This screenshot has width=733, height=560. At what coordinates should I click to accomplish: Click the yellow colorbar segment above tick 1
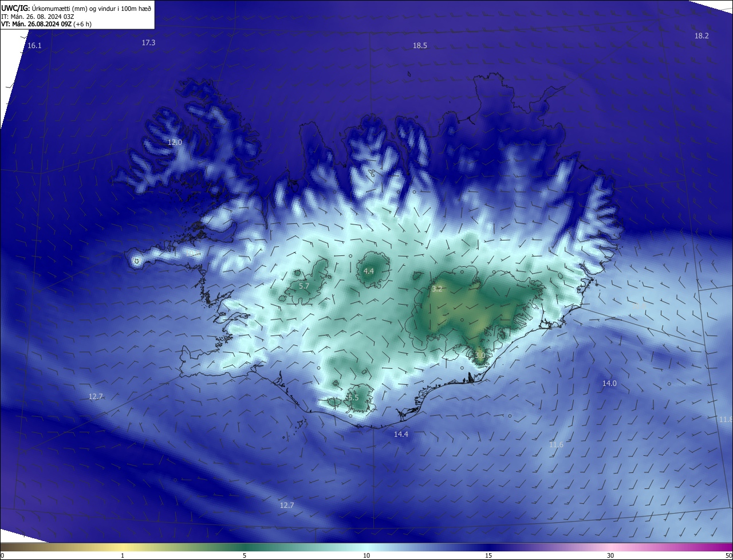(123, 547)
